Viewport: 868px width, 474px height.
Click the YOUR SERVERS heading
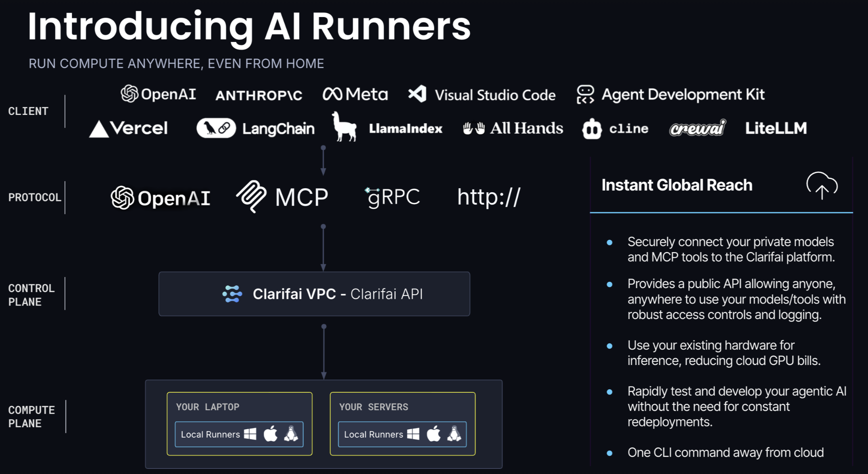[x=373, y=407]
